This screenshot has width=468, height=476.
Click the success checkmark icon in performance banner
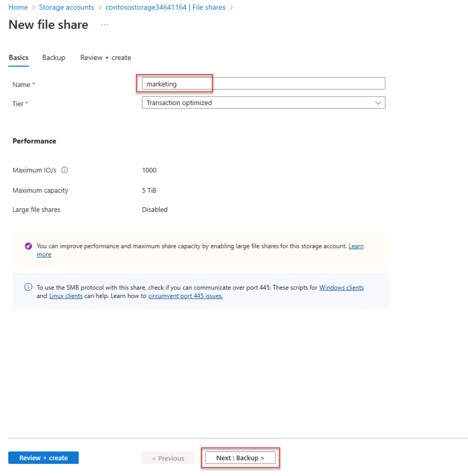[x=28, y=246]
